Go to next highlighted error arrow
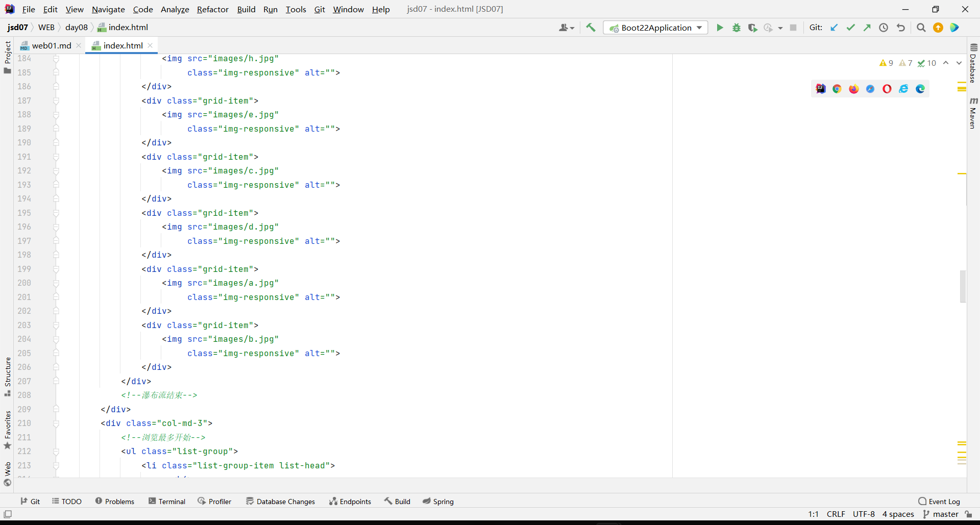Screen dimensions: 980x525 pyautogui.click(x=959, y=63)
